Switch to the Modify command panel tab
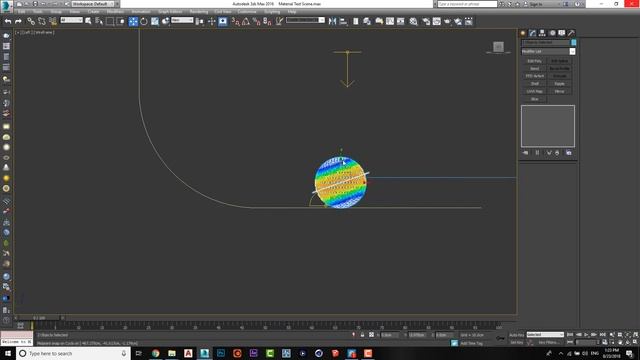The height and width of the screenshot is (360, 640). (x=533, y=33)
